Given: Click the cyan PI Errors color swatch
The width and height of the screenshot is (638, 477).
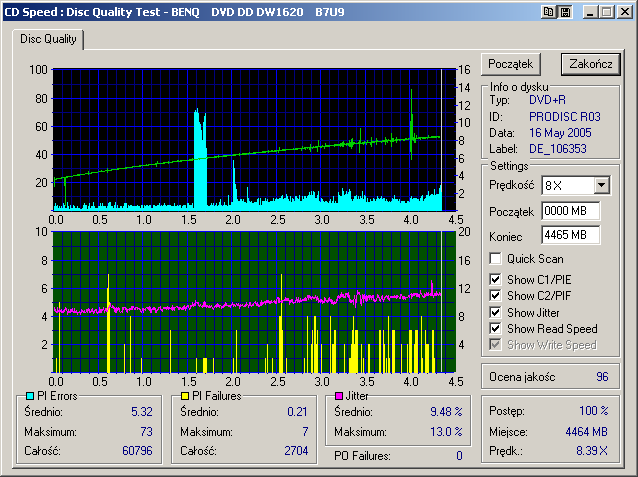Looking at the screenshot, I should point(30,396).
